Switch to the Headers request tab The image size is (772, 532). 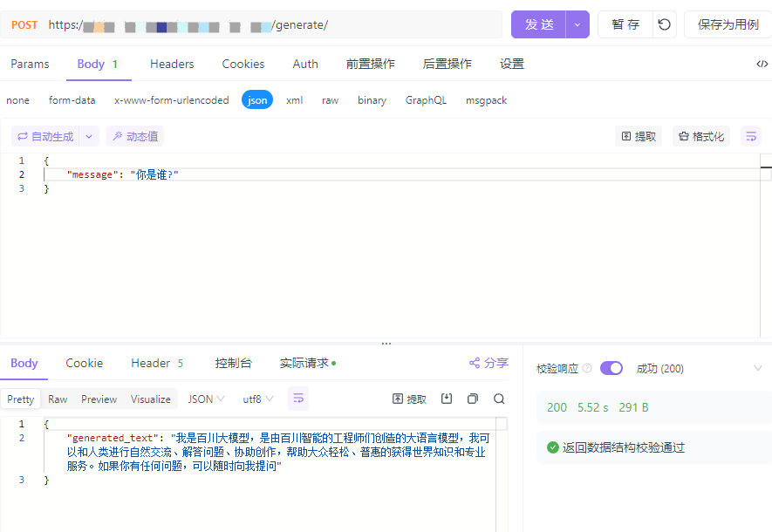[171, 63]
